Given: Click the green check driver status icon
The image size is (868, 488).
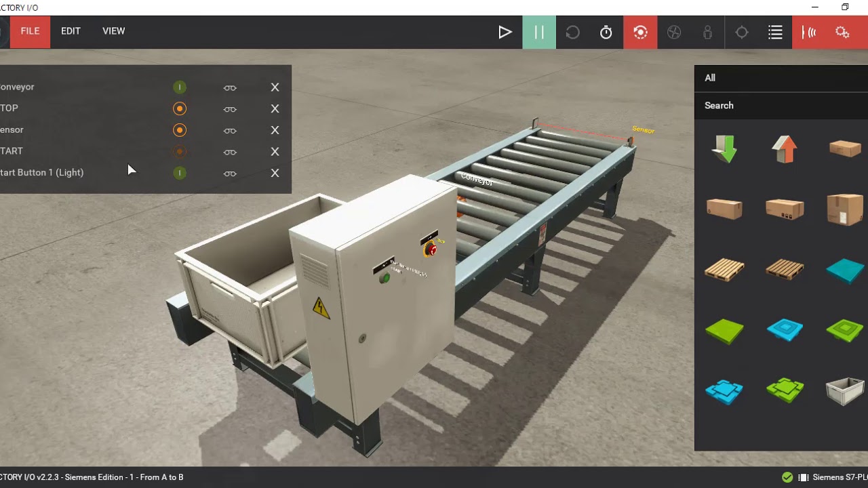Looking at the screenshot, I should [787, 477].
